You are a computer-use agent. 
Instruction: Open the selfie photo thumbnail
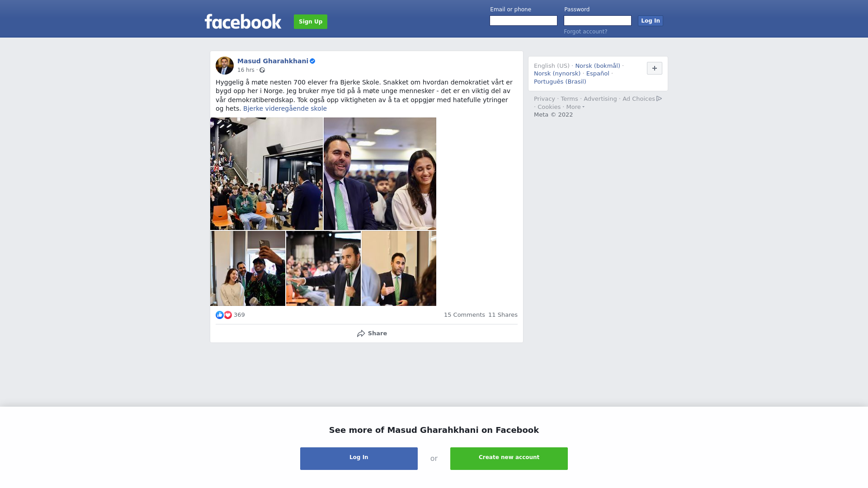point(248,268)
